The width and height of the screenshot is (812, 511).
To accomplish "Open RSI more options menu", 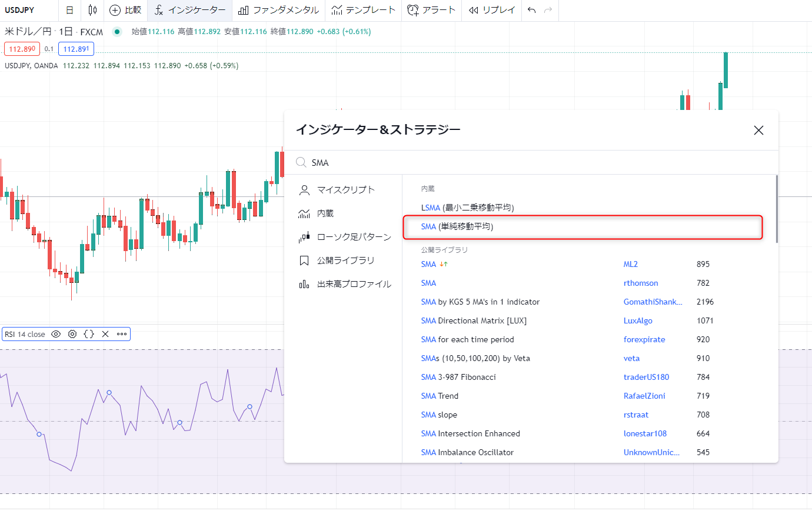I will (122, 334).
